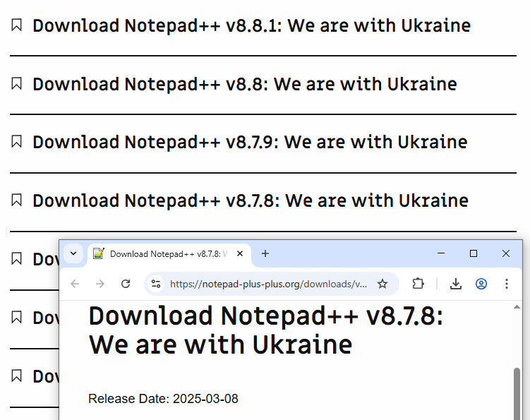
Task: Go back in Chrome browser
Action: [75, 284]
